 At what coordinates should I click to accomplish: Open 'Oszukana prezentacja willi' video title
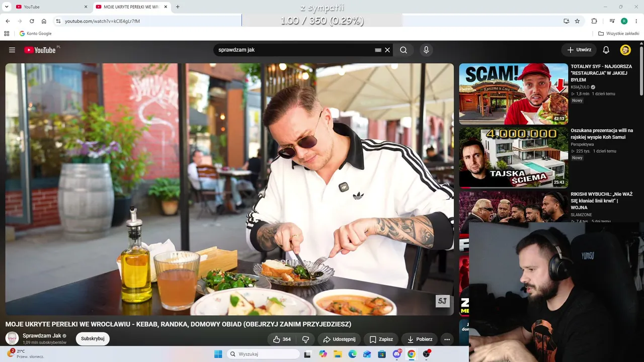pos(602,134)
